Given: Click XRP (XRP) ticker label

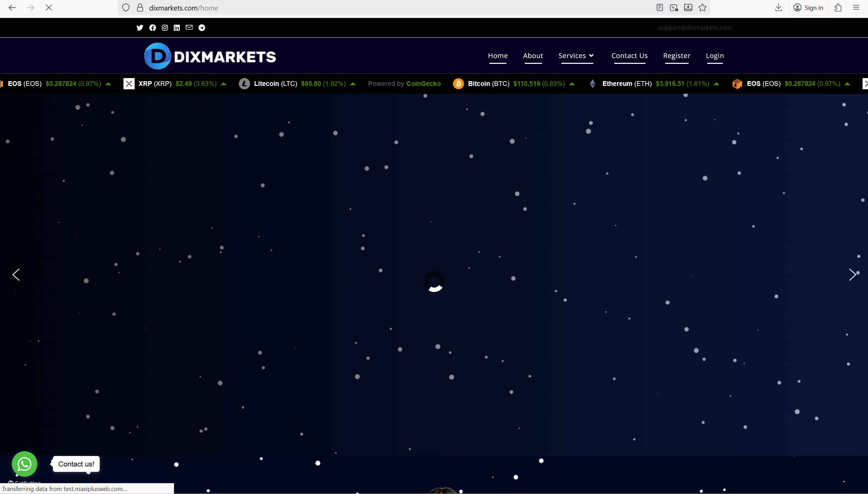Looking at the screenshot, I should click(155, 84).
